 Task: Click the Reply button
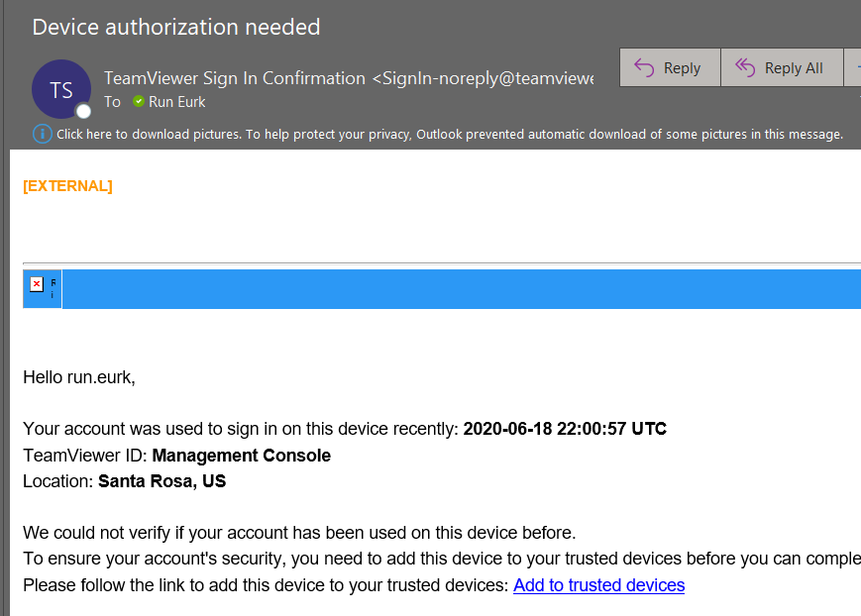[x=670, y=67]
